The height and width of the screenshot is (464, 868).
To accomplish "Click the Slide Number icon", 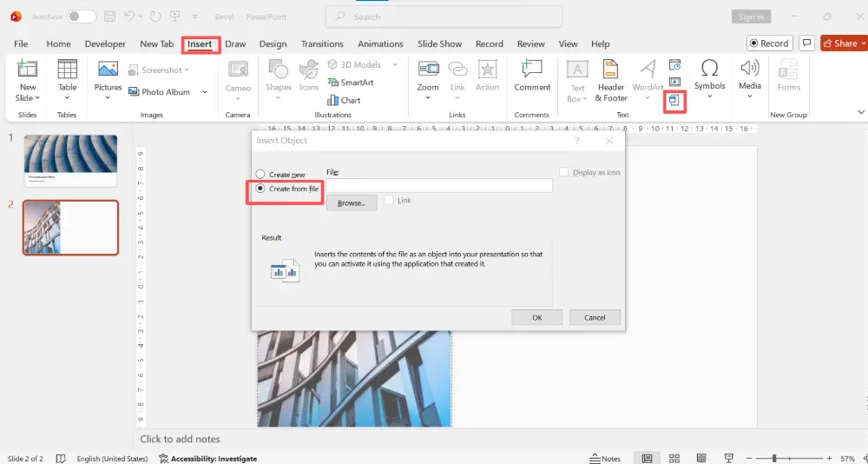I will 674,82.
